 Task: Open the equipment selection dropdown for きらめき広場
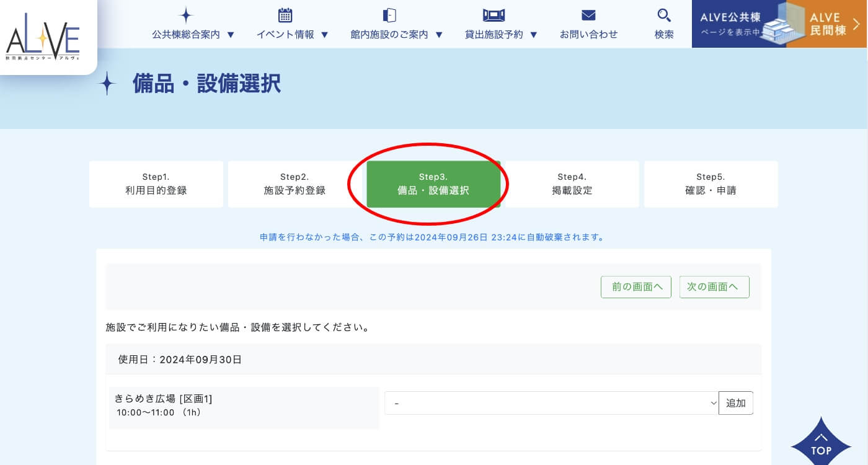tap(551, 403)
